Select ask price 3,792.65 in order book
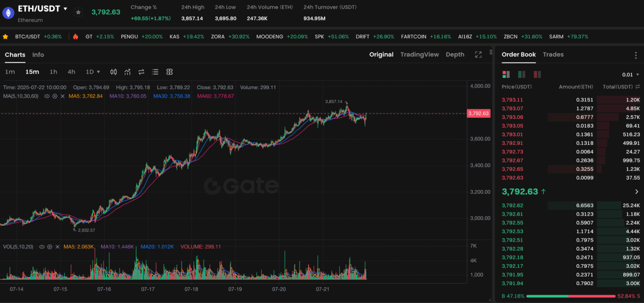 [x=512, y=169]
